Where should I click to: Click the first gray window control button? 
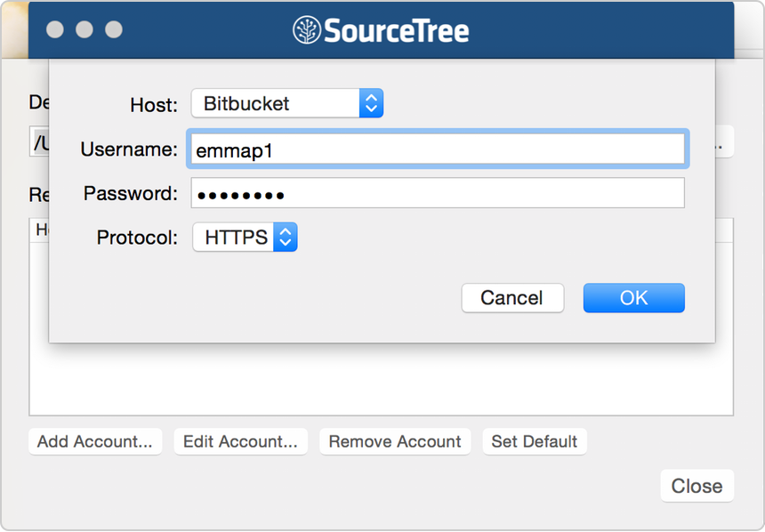tap(55, 29)
